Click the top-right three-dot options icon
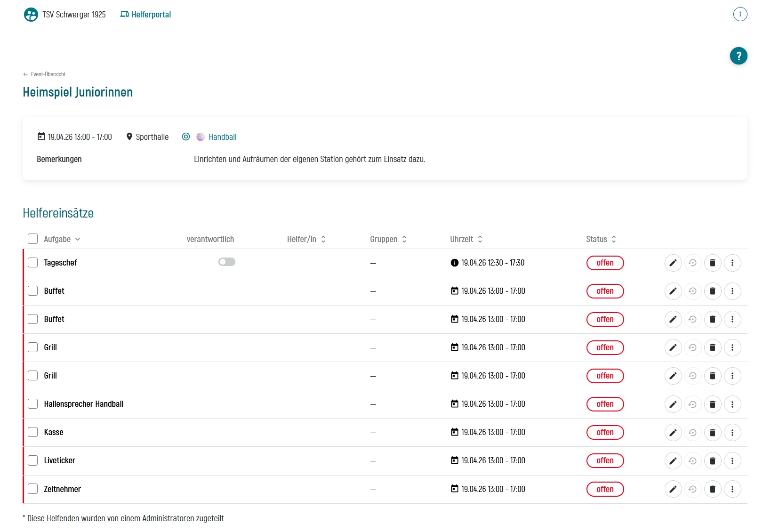The width and height of the screenshot is (763, 532). 740,14
